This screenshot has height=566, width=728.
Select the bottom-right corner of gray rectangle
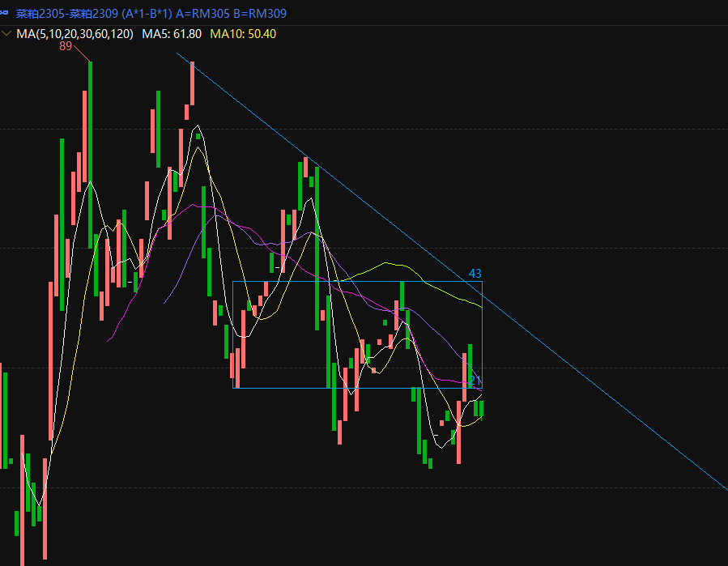482,388
